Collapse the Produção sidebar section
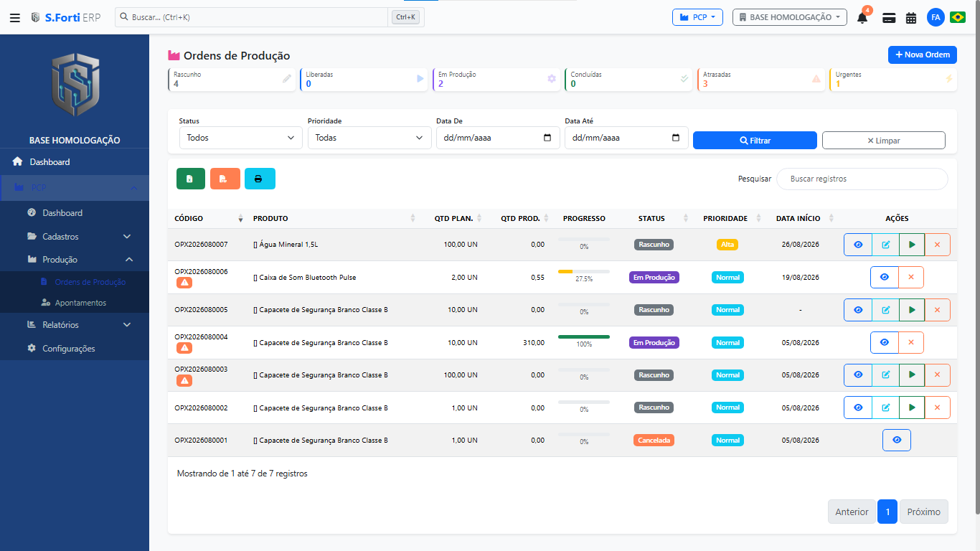The width and height of the screenshot is (980, 551). (75, 260)
